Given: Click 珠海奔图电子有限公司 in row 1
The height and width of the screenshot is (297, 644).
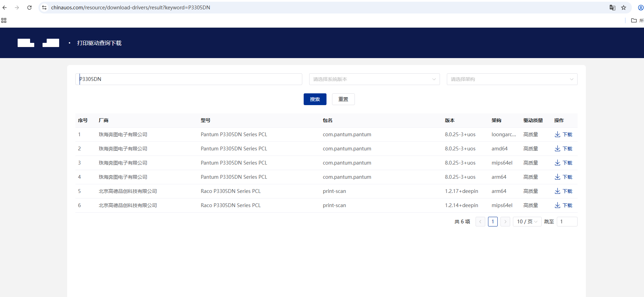Looking at the screenshot, I should point(123,134).
